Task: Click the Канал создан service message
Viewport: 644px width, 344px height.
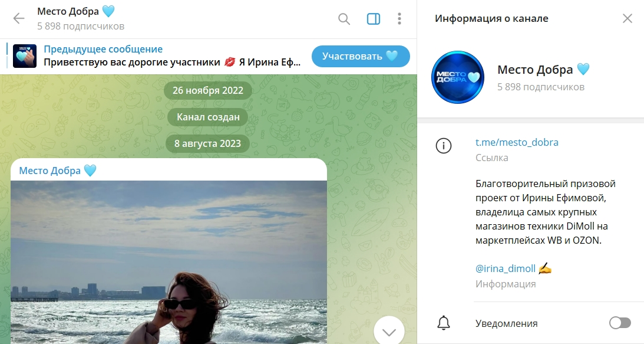Action: (x=208, y=117)
